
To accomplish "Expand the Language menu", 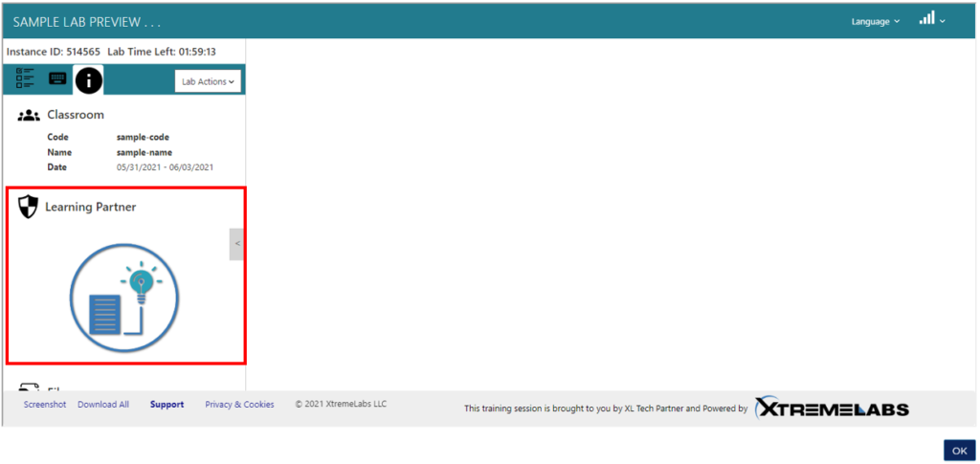I will point(875,21).
